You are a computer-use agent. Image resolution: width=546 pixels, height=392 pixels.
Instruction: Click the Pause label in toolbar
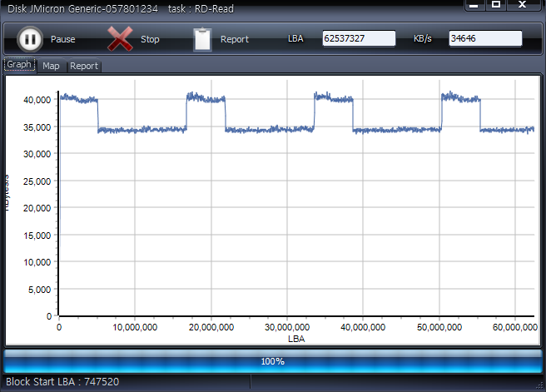(62, 39)
